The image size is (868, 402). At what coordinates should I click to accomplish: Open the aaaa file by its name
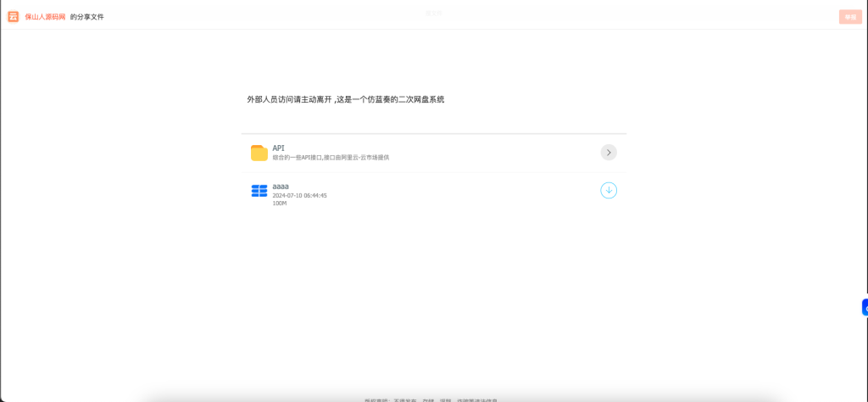[280, 187]
